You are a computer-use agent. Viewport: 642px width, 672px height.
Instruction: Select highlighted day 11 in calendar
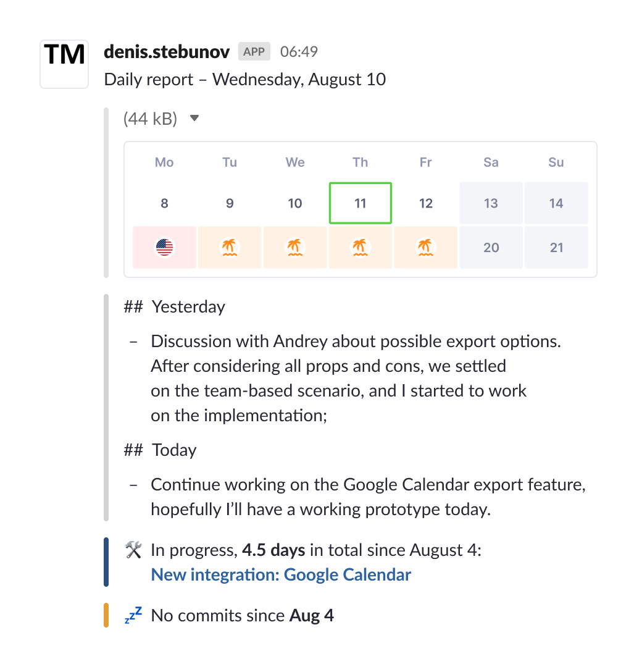click(361, 203)
